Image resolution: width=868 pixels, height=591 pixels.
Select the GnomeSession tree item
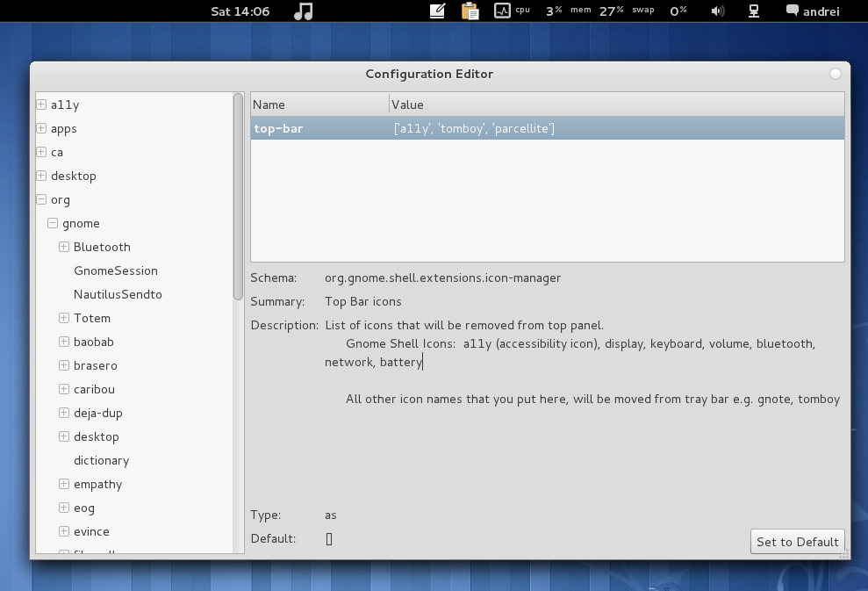pyautogui.click(x=116, y=270)
